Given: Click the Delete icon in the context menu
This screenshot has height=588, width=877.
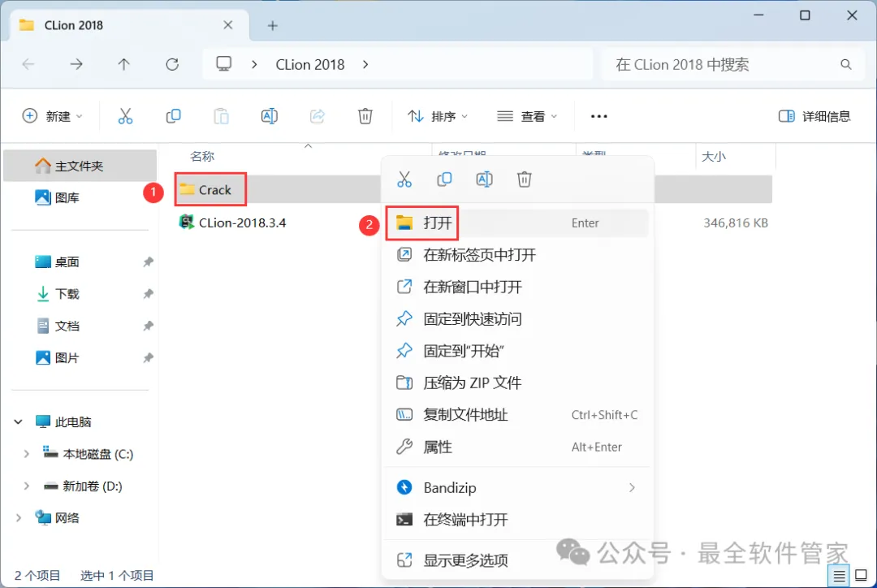Looking at the screenshot, I should point(524,179).
